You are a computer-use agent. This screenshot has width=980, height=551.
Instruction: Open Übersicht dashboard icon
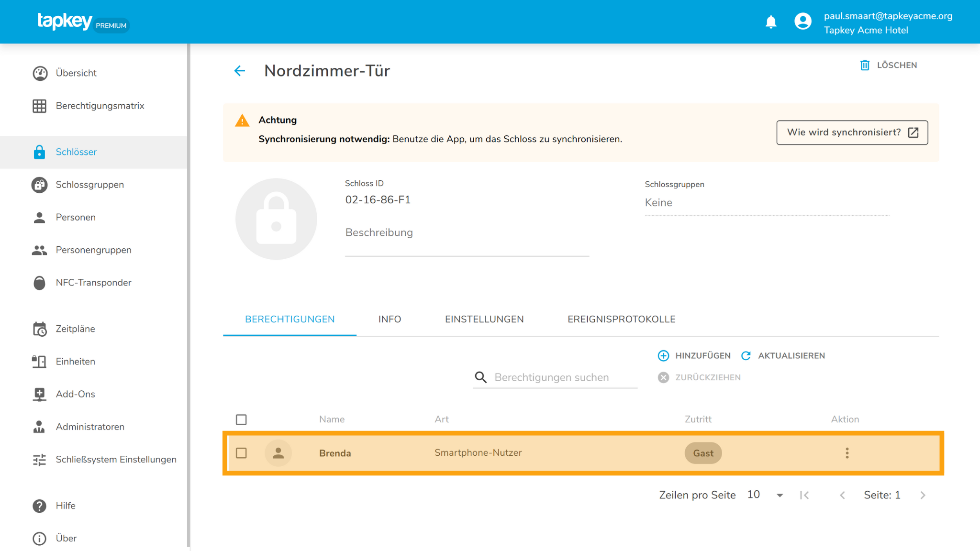click(40, 73)
